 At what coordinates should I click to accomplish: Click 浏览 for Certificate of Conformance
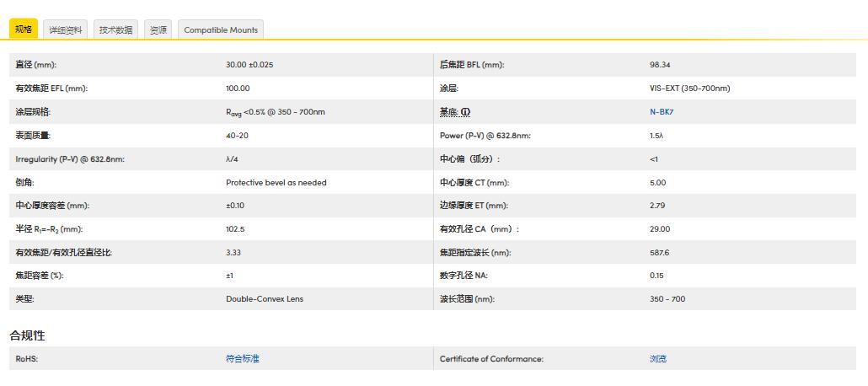[658, 359]
